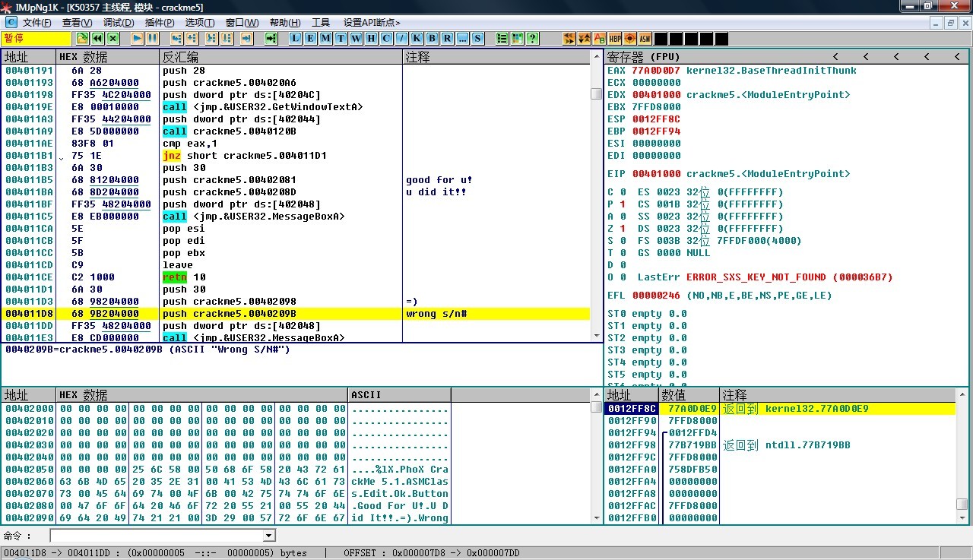Open Call stack with K icon
Screen dimensions: 973x560
(417, 38)
